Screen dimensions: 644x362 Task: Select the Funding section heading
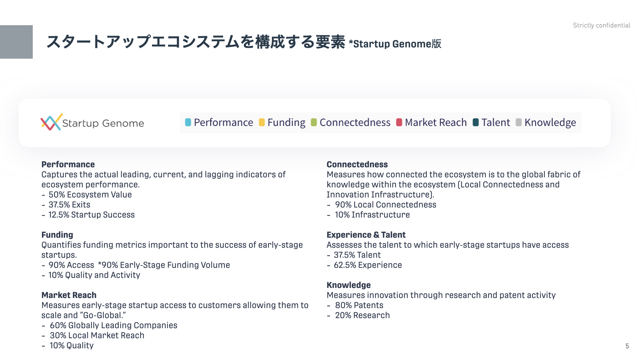tap(57, 235)
